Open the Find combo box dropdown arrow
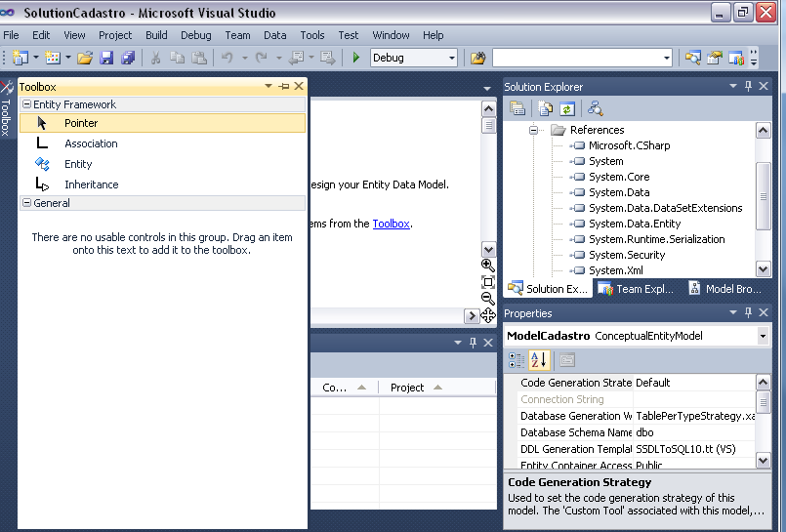 pyautogui.click(x=666, y=59)
